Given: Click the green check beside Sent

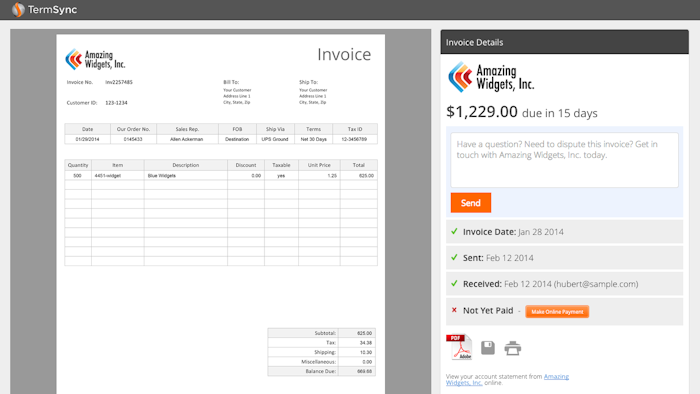Looking at the screenshot, I should [x=454, y=257].
